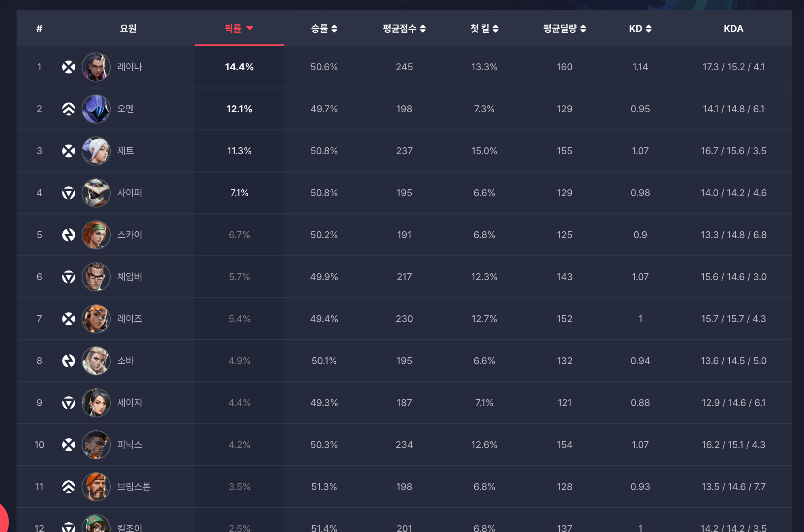Click the 오멘 agent name link
The height and width of the screenshot is (532, 804).
click(x=126, y=109)
